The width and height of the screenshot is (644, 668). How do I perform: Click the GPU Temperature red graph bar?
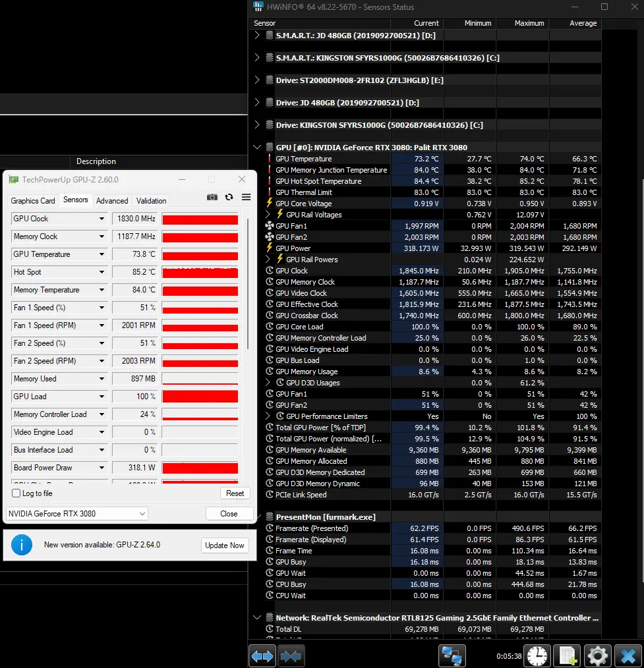pyautogui.click(x=200, y=254)
